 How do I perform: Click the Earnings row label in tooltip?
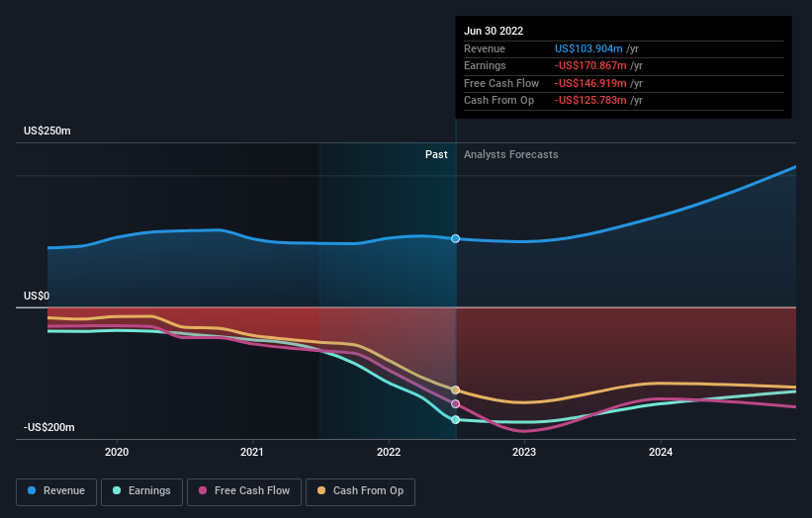coord(485,65)
